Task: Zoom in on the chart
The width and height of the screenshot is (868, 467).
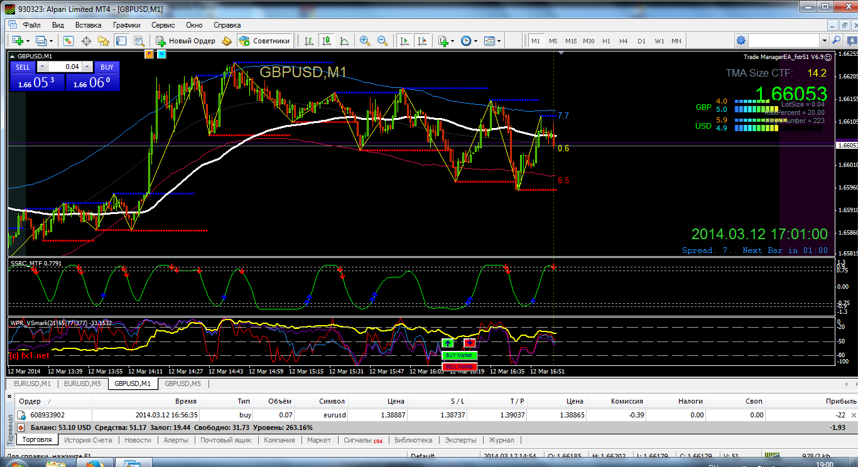Action: [x=365, y=41]
